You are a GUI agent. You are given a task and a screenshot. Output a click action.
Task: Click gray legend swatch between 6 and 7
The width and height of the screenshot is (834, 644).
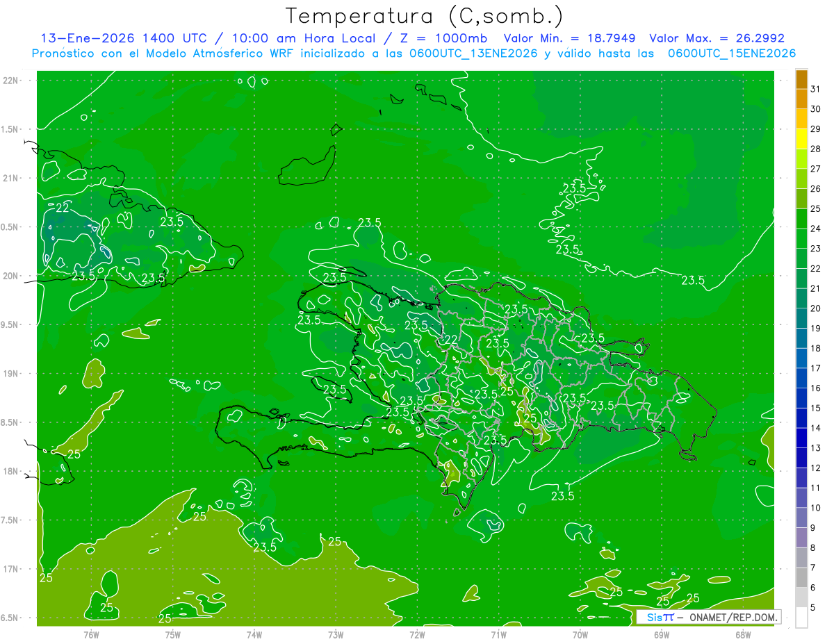(x=801, y=577)
